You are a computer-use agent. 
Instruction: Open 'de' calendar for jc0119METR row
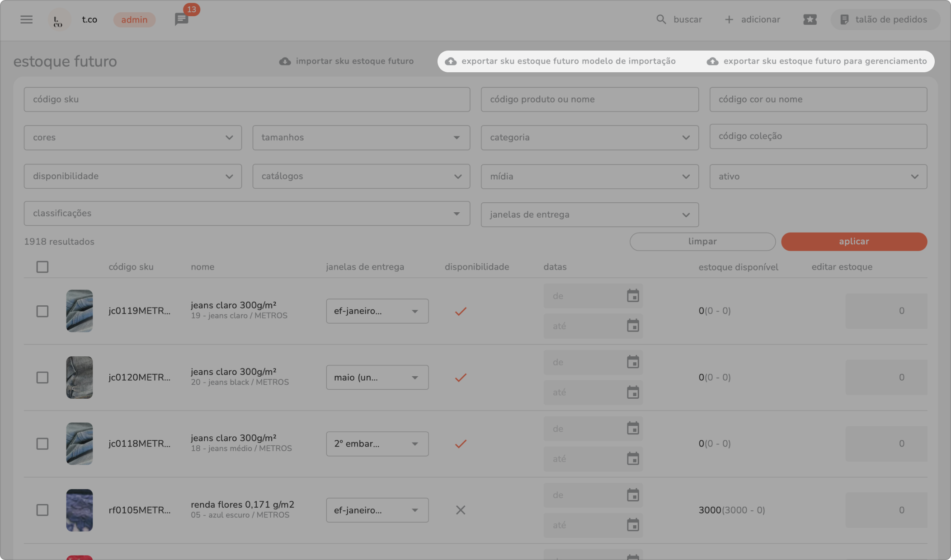(x=632, y=296)
